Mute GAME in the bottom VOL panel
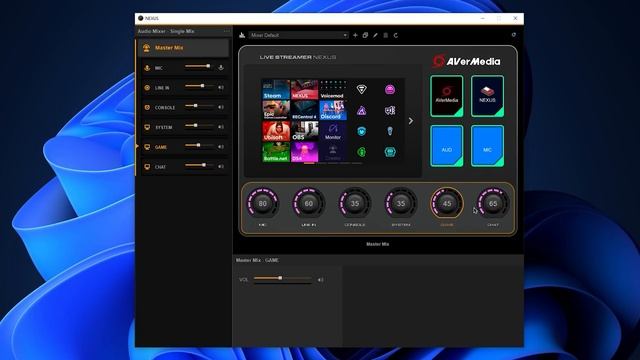This screenshot has height=360, width=640. click(x=321, y=280)
